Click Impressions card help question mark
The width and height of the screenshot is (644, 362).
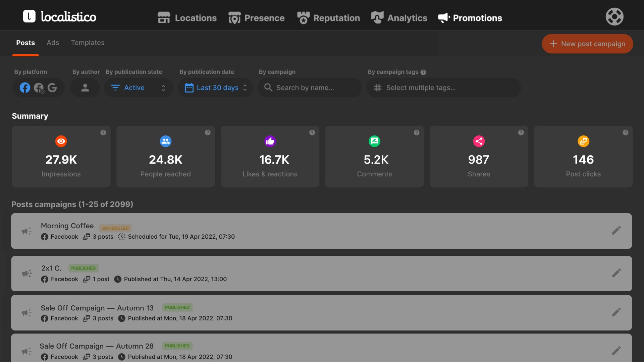pyautogui.click(x=103, y=132)
